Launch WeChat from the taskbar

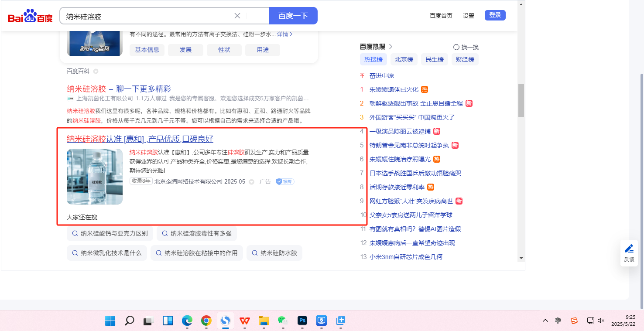pyautogui.click(x=283, y=321)
